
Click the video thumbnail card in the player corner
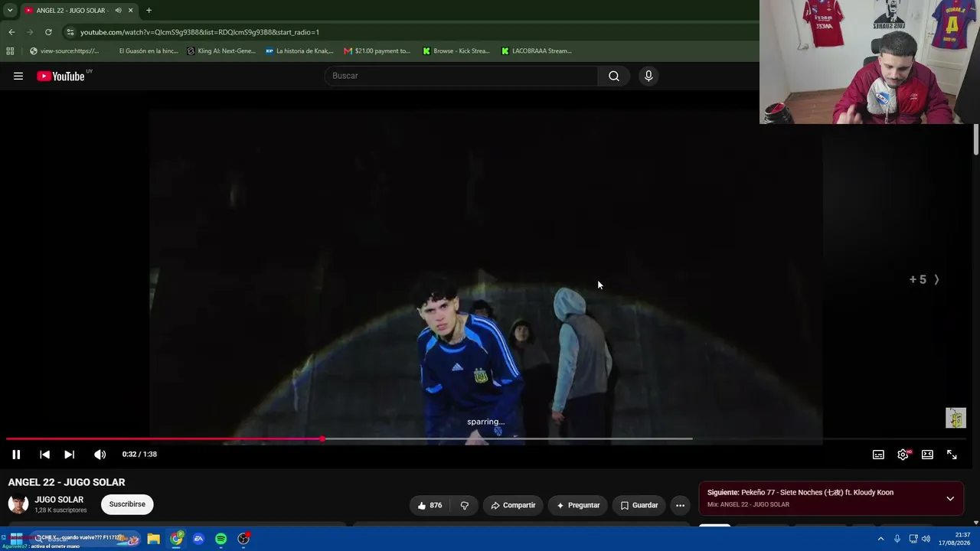[x=955, y=418]
